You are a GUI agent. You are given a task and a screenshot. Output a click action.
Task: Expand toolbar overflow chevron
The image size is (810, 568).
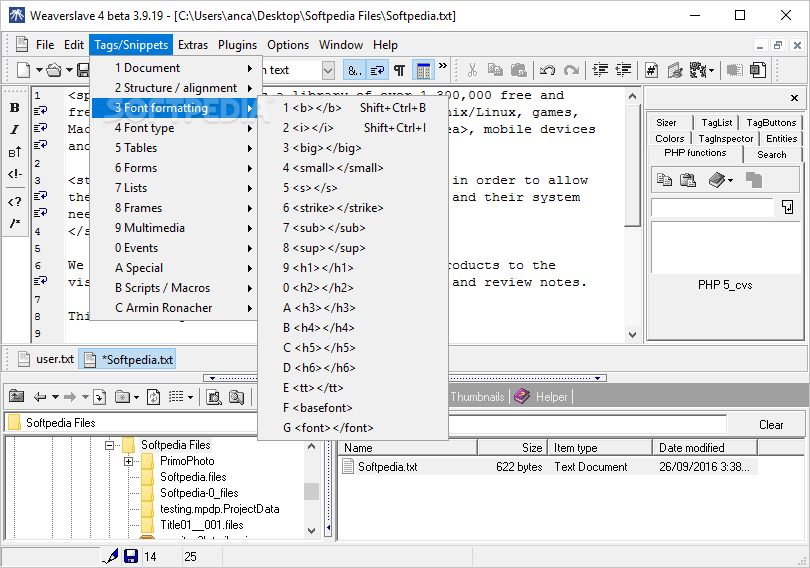(x=443, y=66)
